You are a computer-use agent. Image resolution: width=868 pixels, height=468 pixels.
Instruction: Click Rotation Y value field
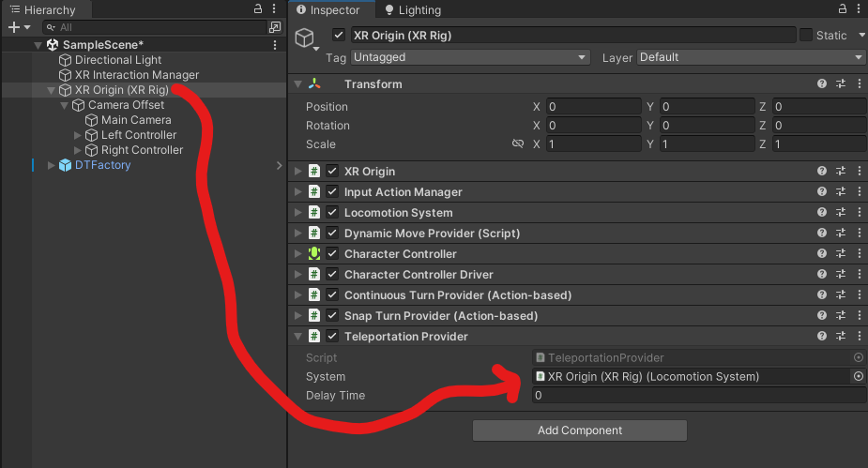pos(707,125)
